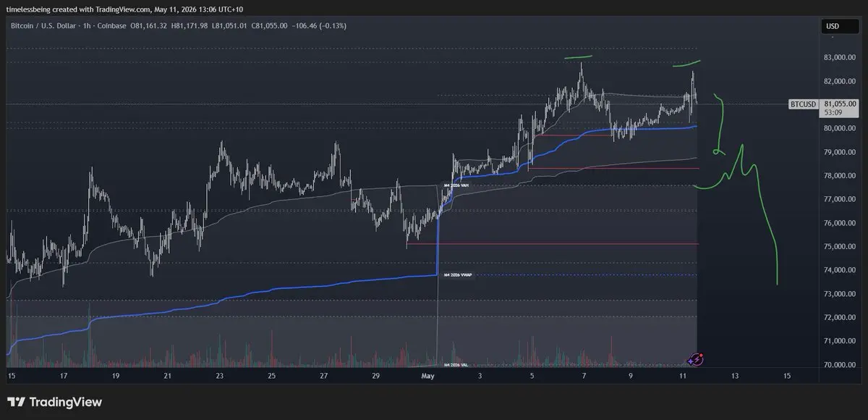Image resolution: width=868 pixels, height=420 pixels.
Task: Select the BTCUSD price label tag
Action: (804, 104)
